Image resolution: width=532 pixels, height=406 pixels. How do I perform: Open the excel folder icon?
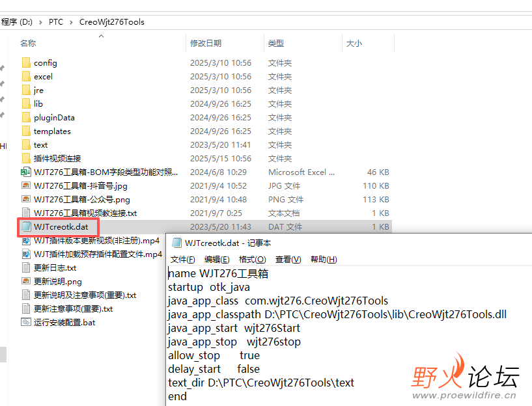26,76
